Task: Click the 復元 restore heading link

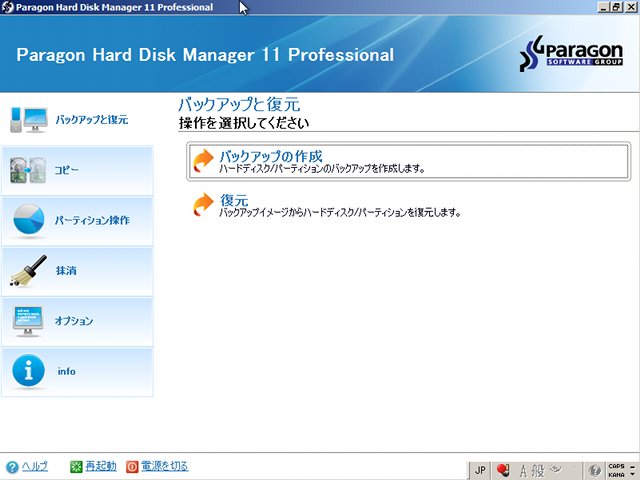Action: click(234, 200)
